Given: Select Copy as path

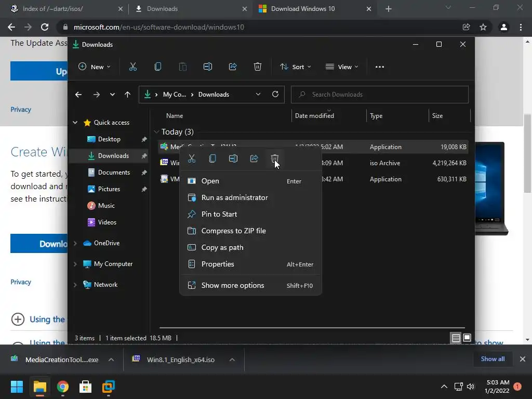Looking at the screenshot, I should tap(250, 248).
